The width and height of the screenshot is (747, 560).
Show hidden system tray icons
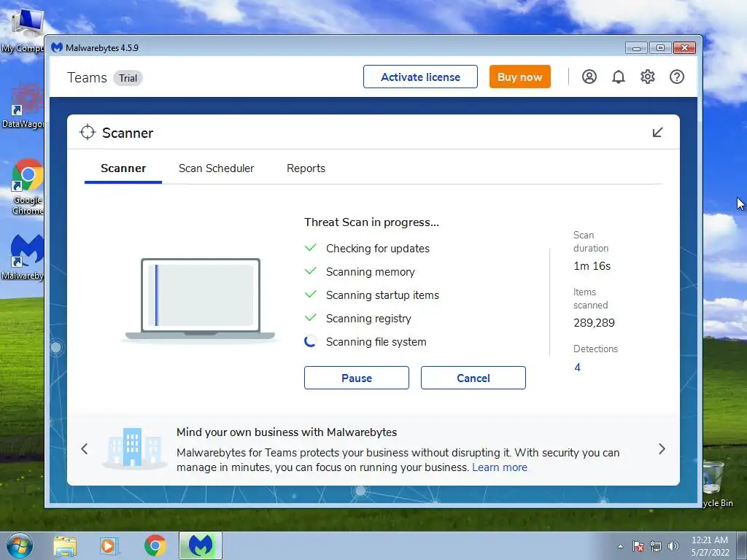coord(620,546)
